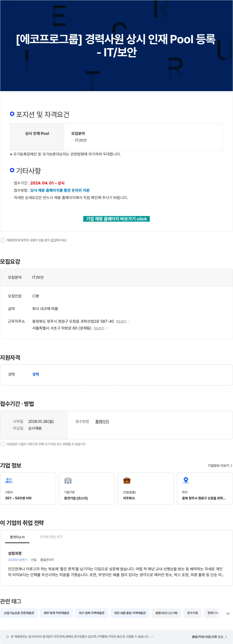Click chevron next to the 서초구 지도보기 link
233x644 pixels.
click(107, 328)
